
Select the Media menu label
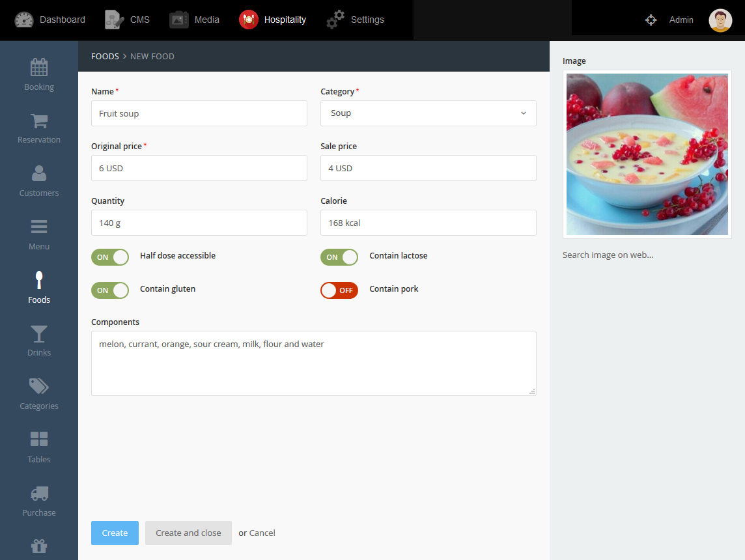206,20
